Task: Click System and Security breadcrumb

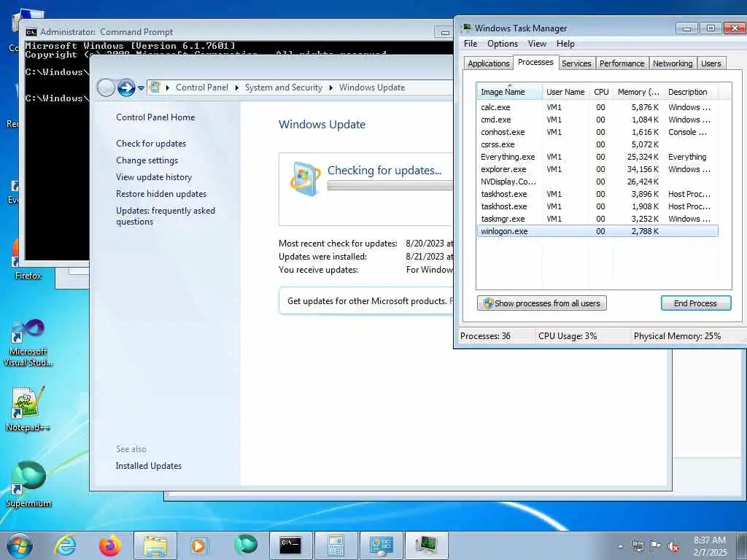Action: click(284, 87)
